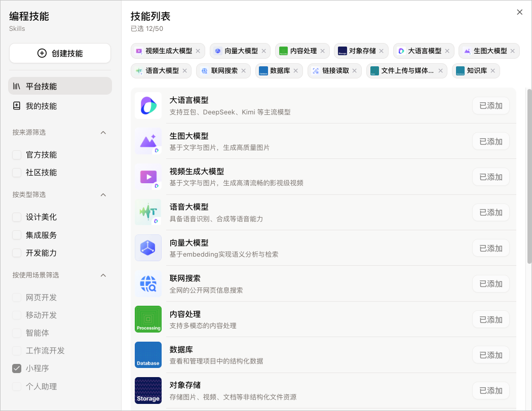Click description 查看和管理项目中的结构化数据
This screenshot has width=532, height=411.
(x=216, y=361)
